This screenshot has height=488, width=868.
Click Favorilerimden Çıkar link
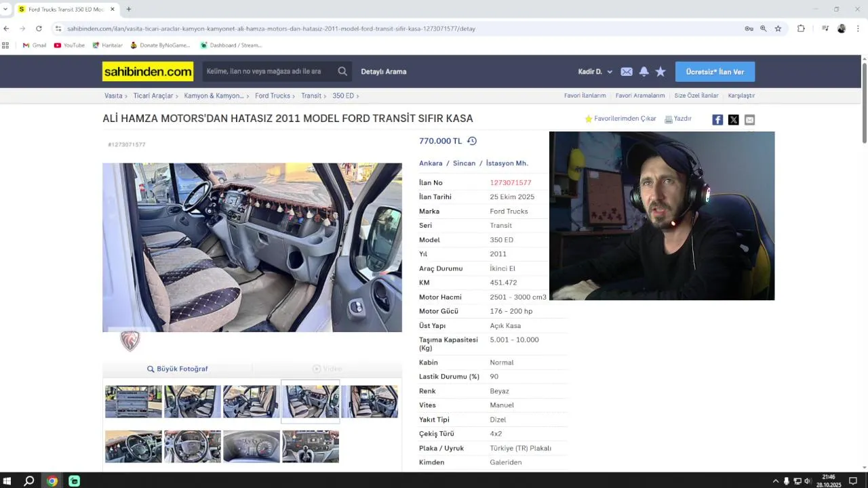tap(620, 119)
